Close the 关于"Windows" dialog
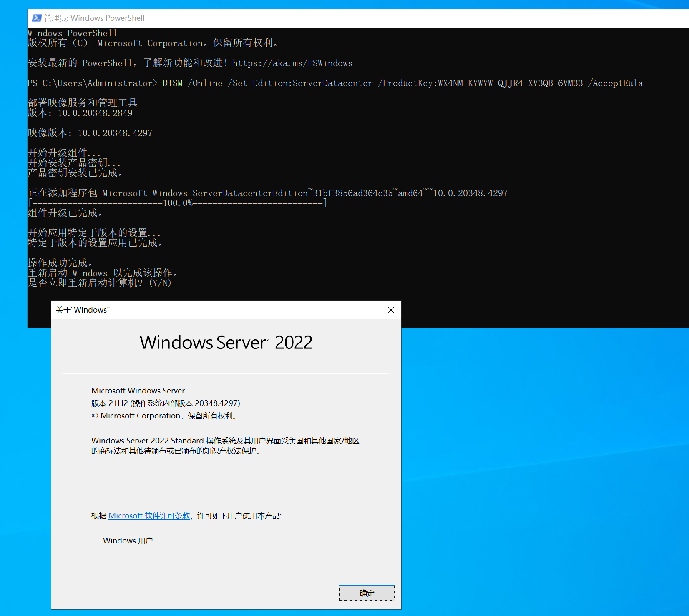Screen dimensions: 689x616 tap(391, 310)
